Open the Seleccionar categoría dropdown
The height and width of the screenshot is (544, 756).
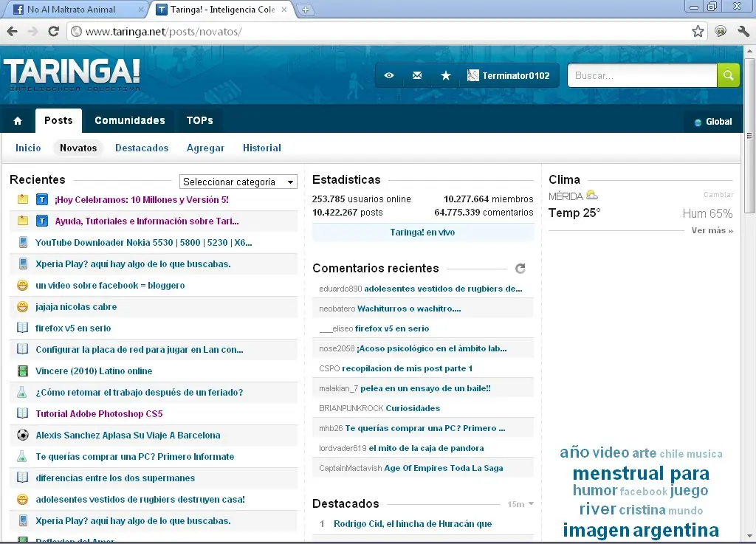coord(238,182)
